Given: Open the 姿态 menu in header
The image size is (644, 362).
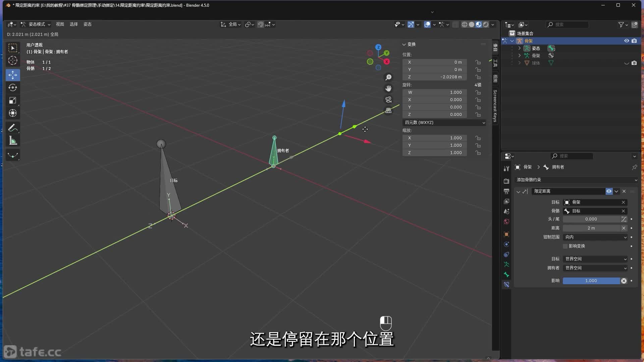Looking at the screenshot, I should click(88, 24).
